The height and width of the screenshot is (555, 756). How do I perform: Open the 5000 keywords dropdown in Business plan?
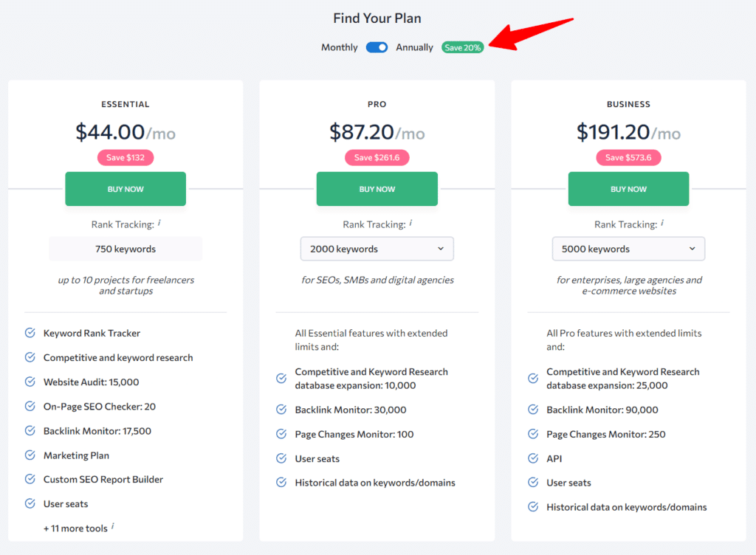point(628,249)
